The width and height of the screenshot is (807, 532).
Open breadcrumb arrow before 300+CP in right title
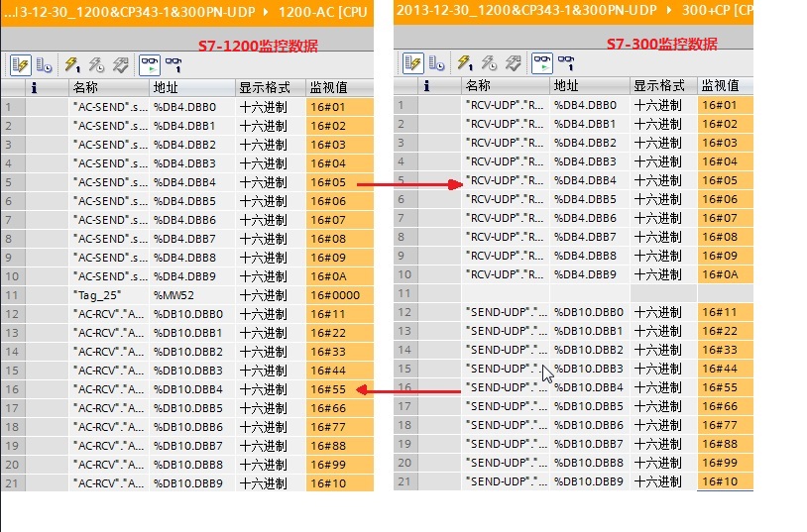[669, 10]
